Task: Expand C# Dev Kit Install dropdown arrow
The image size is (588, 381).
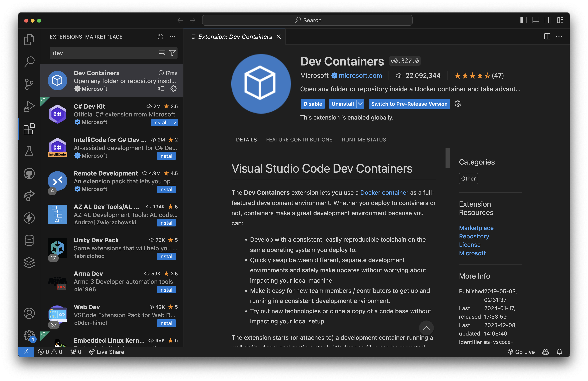Action: [x=174, y=122]
